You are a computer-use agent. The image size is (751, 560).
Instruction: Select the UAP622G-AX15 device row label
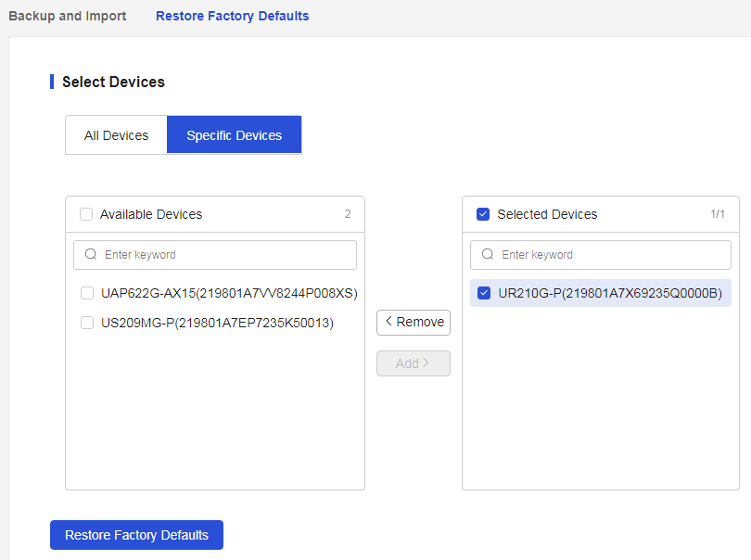point(229,293)
